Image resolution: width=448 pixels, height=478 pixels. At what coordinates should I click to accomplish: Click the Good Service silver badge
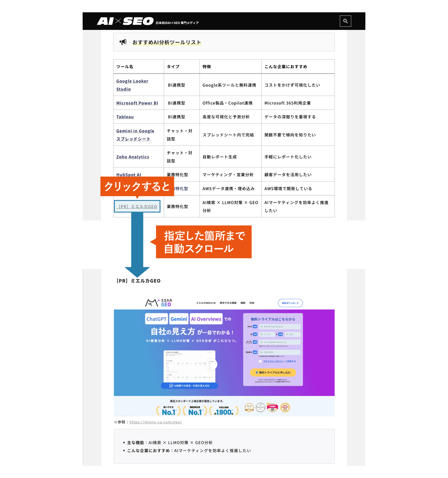click(260, 407)
